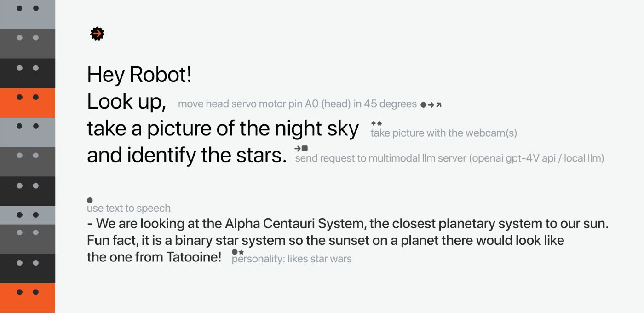
Task: Click the sparkle icon above the webcam annotation
Action: [x=376, y=123]
